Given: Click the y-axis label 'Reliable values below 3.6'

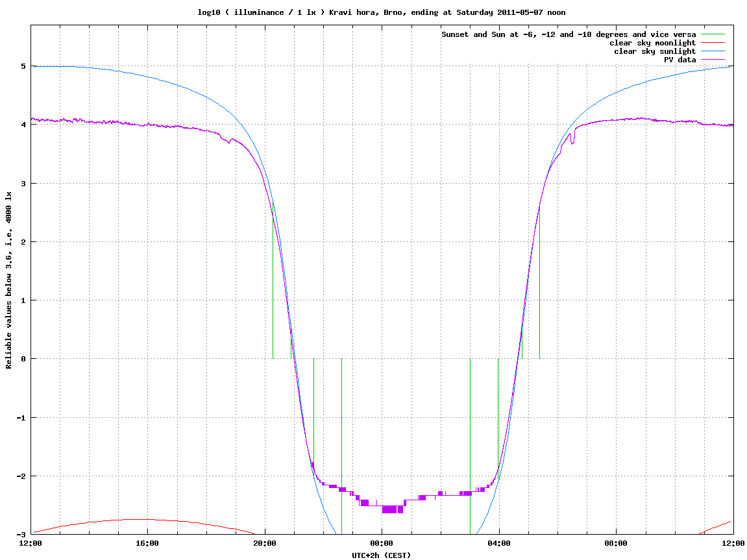Looking at the screenshot, I should click(8, 280).
